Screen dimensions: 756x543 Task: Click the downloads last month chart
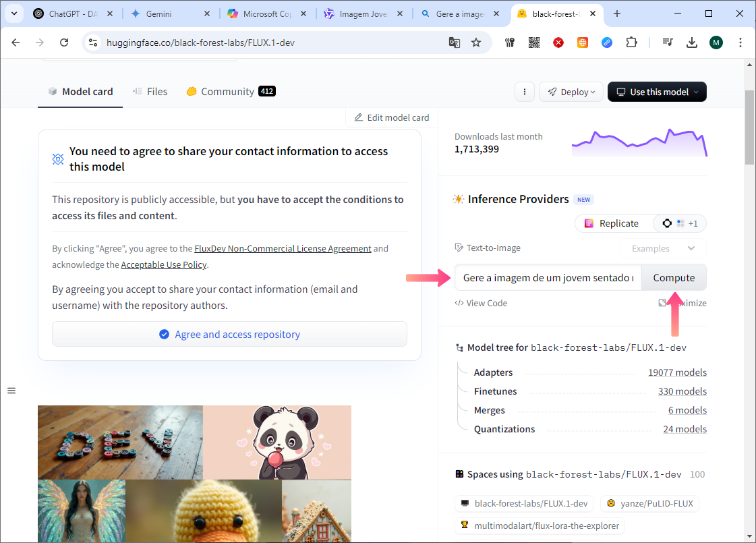pos(639,142)
